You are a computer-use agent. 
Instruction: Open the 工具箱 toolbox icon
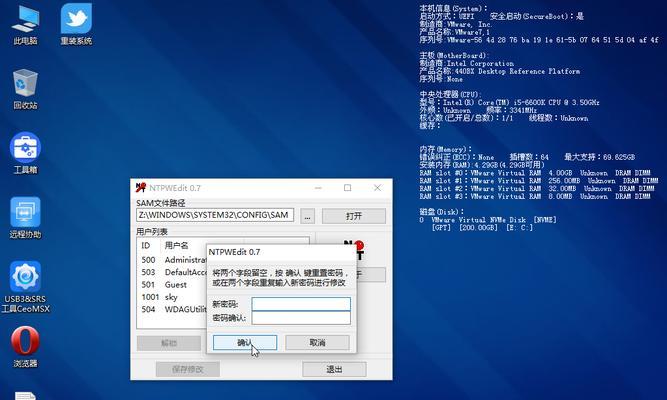tap(25, 153)
